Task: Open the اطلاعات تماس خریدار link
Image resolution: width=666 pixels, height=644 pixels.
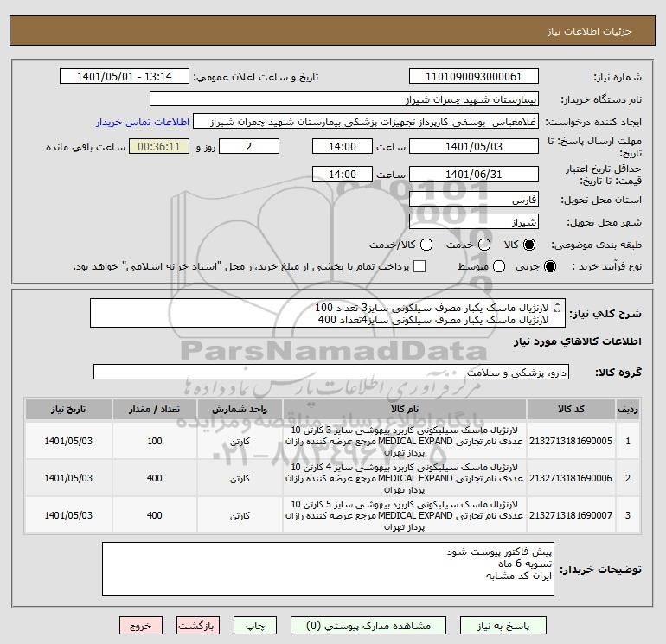Action: 143,122
